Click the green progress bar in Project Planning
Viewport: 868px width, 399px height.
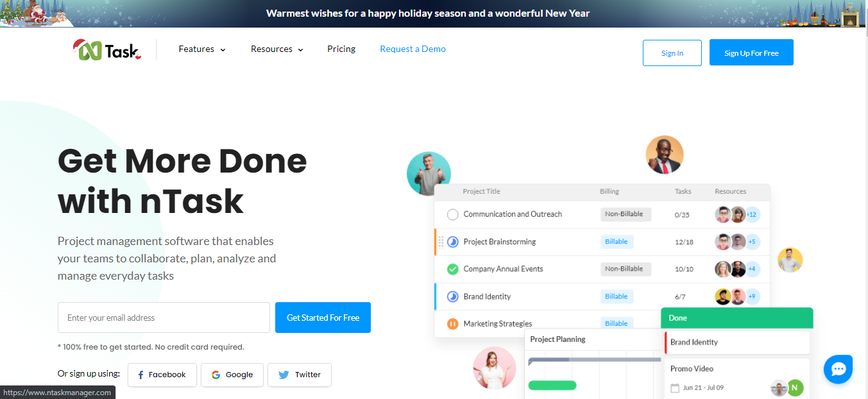click(x=552, y=386)
